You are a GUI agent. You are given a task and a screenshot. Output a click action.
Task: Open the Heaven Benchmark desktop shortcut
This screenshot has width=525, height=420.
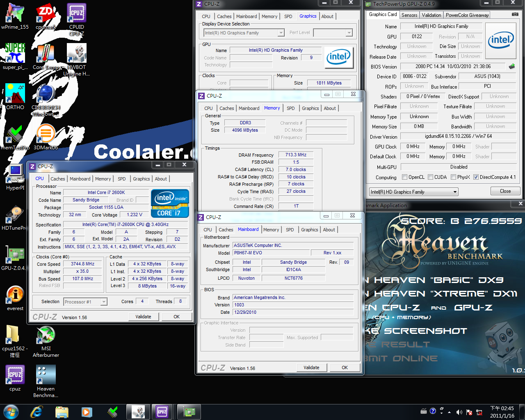[x=46, y=381]
